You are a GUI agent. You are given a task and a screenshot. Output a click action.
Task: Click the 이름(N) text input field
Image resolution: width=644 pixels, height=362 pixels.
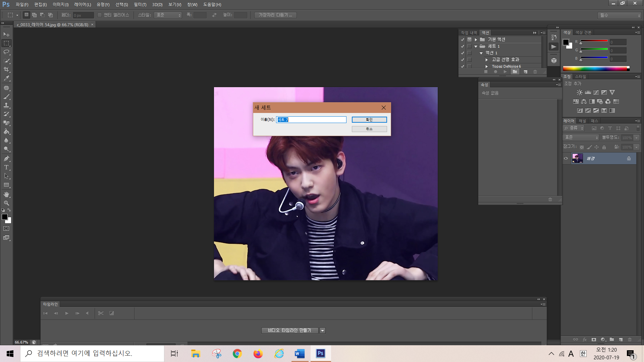click(x=311, y=120)
